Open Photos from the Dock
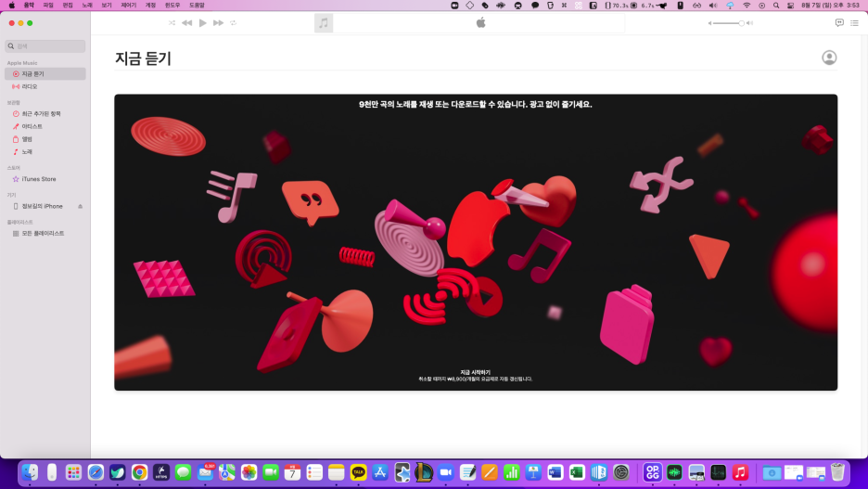The image size is (868, 489). click(249, 472)
